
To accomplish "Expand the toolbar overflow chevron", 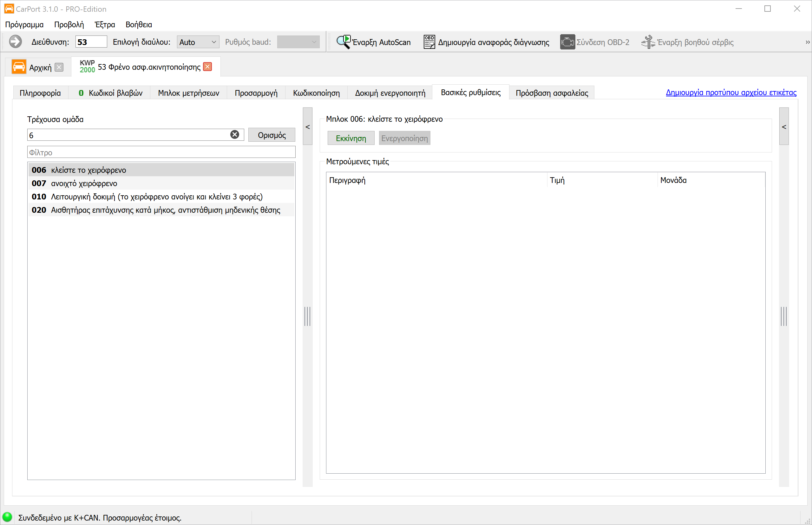I will point(807,42).
